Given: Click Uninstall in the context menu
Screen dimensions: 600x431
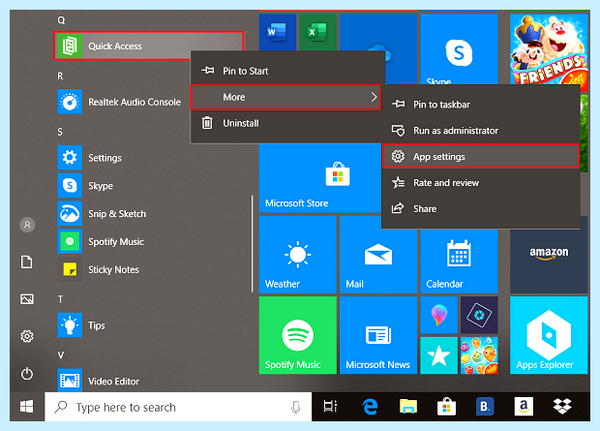Looking at the screenshot, I should pyautogui.click(x=286, y=123).
